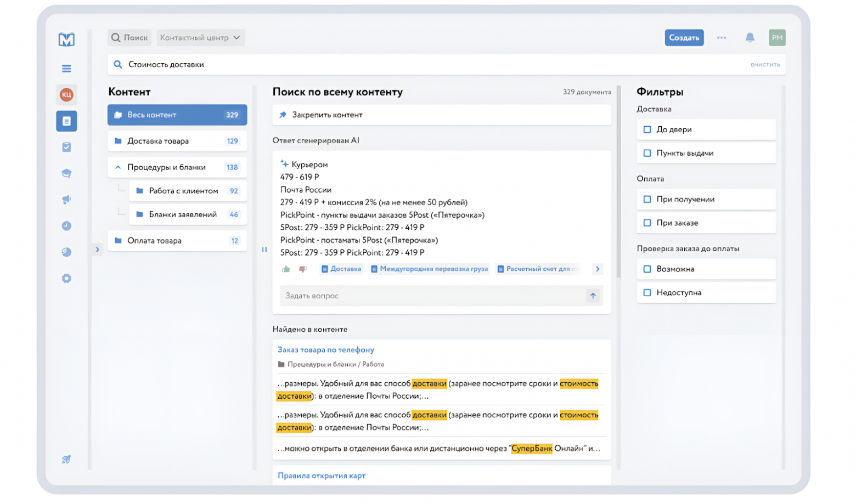This screenshot has width=856, height=504.
Task: Open the graduation cap learning section
Action: pos(66,173)
